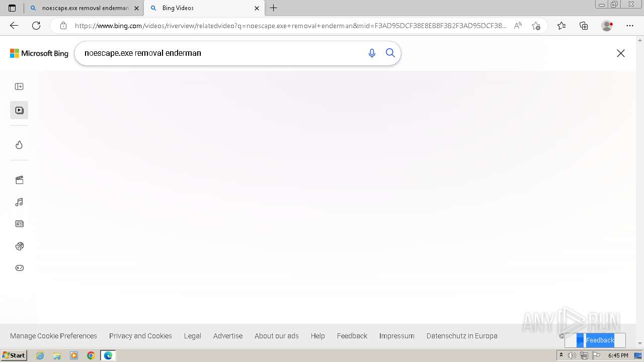Open the Advertise footer link
The image size is (644, 362).
tap(228, 336)
